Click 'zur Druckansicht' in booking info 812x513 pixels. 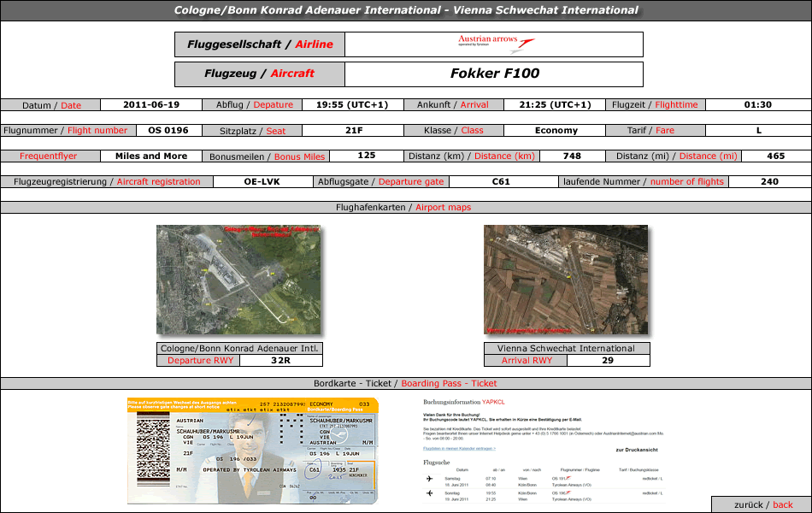point(637,449)
